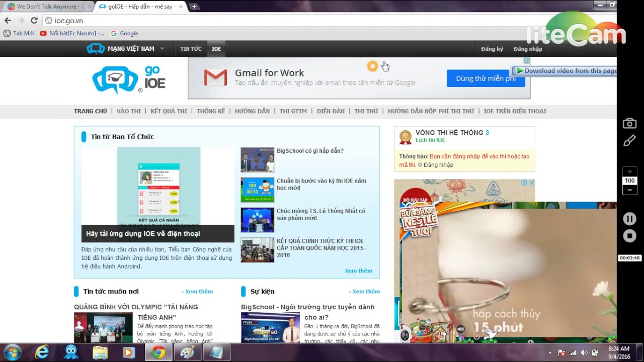This screenshot has width=644, height=362.
Task: Click Đăng Nhập link in the notice box
Action: (x=438, y=165)
